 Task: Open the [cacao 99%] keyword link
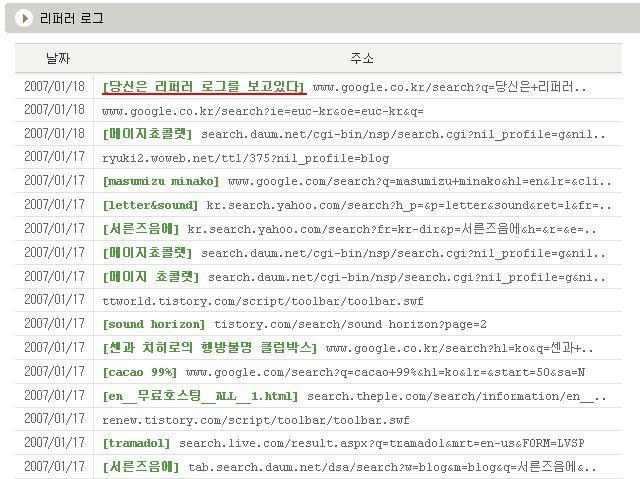coord(140,372)
